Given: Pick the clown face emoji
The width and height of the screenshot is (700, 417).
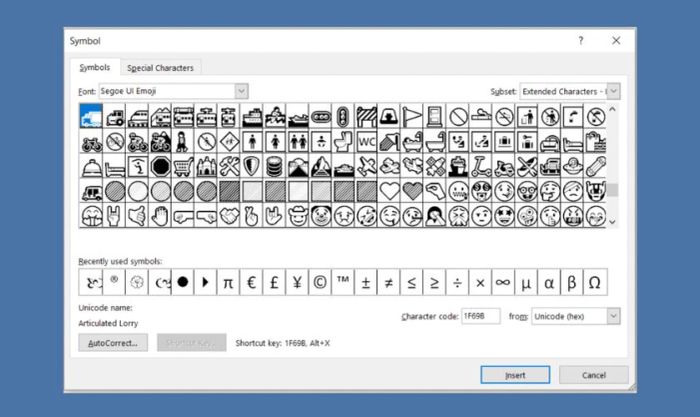Looking at the screenshot, I should 320,216.
